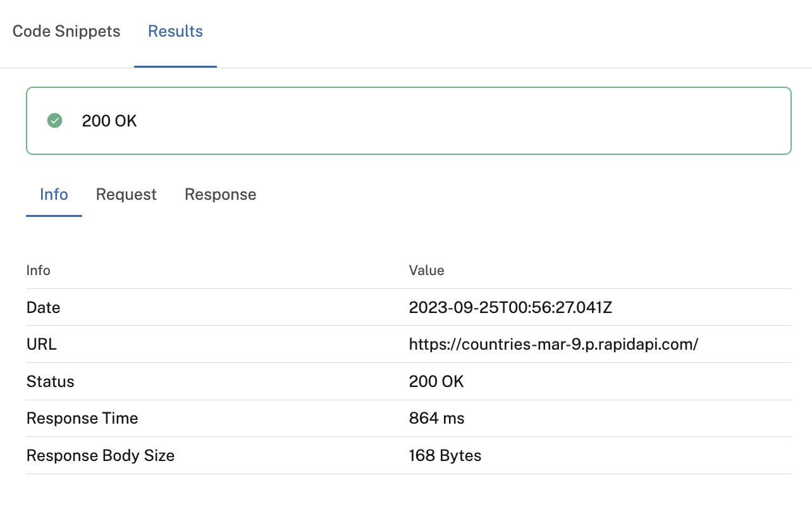Image resolution: width=812 pixels, height=516 pixels.
Task: Click the Info column header
Action: click(38, 271)
